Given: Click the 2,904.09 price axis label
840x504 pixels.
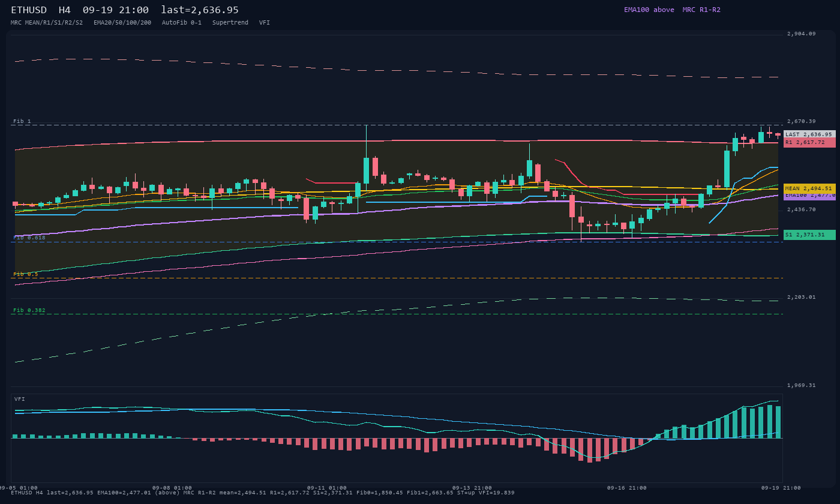Looking at the screenshot, I should tap(802, 34).
